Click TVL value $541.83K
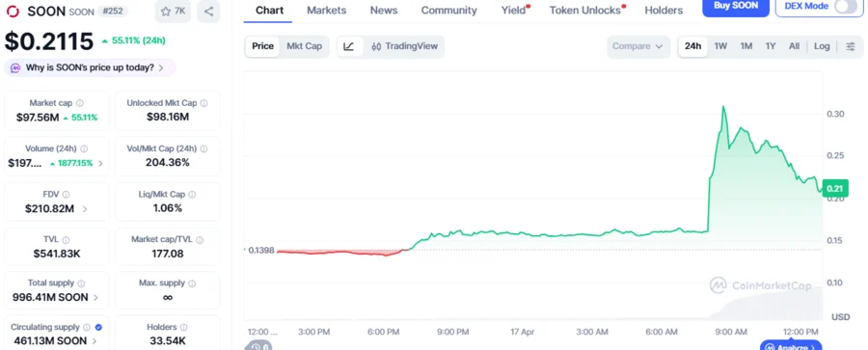The image size is (868, 350). tap(57, 254)
